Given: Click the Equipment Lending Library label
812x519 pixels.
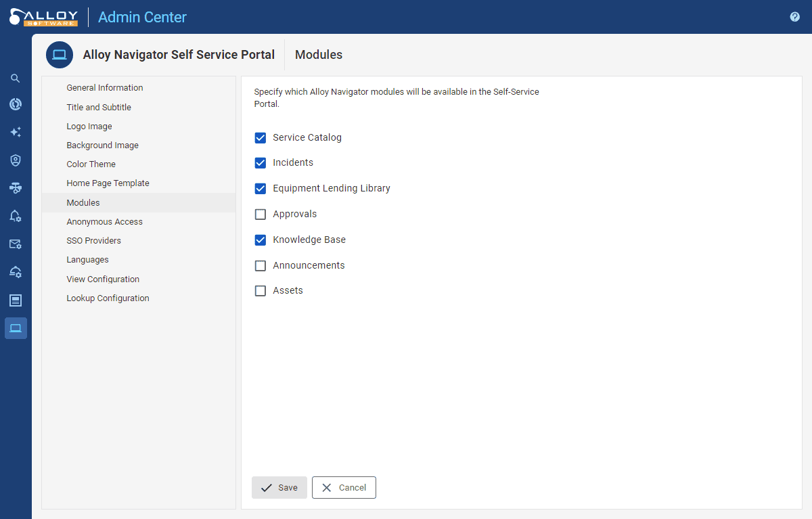Looking at the screenshot, I should click(332, 189).
